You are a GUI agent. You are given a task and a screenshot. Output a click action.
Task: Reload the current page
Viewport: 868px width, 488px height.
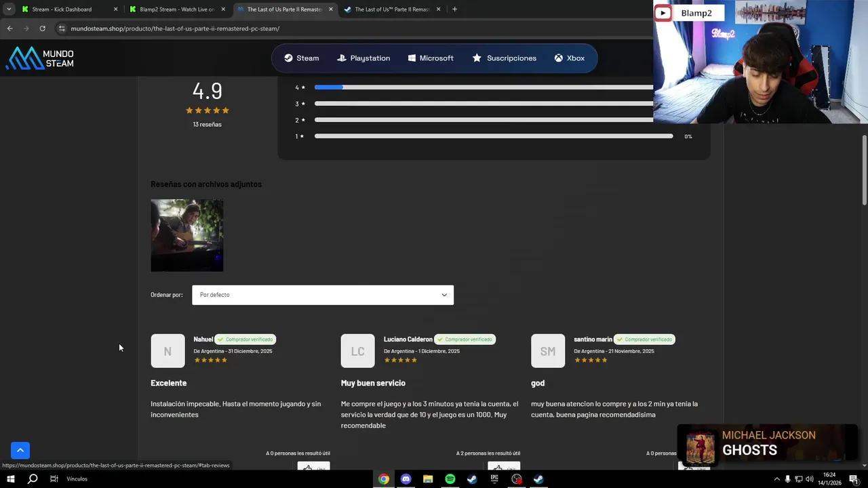pos(42,28)
